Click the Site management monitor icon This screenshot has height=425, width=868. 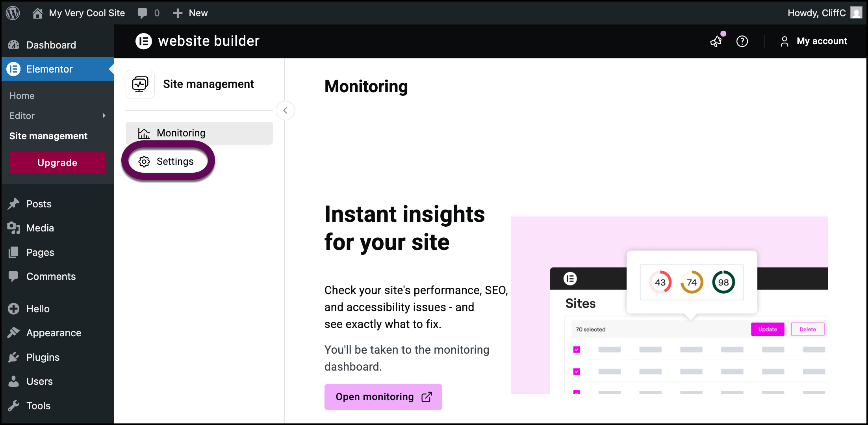pyautogui.click(x=140, y=84)
